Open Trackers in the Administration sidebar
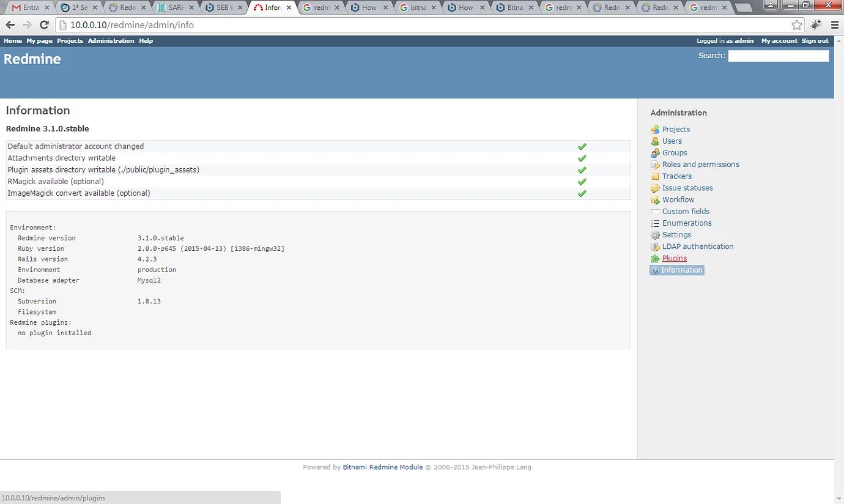 click(x=677, y=176)
